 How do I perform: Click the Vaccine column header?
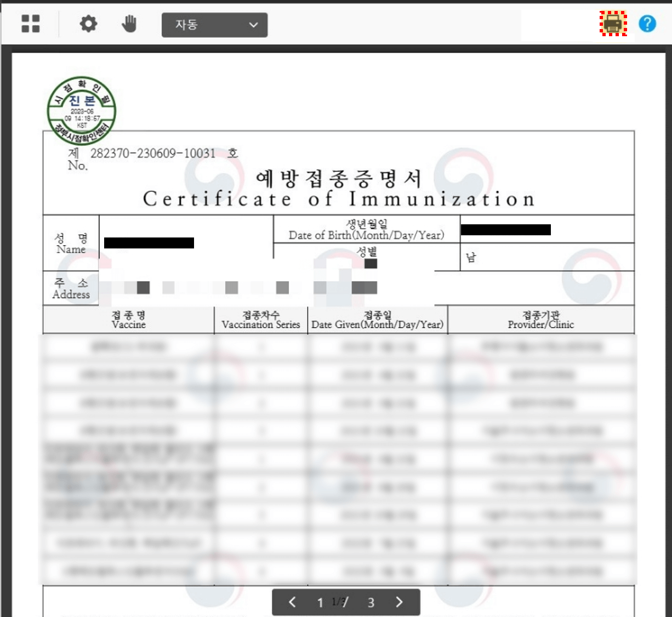tap(129, 320)
